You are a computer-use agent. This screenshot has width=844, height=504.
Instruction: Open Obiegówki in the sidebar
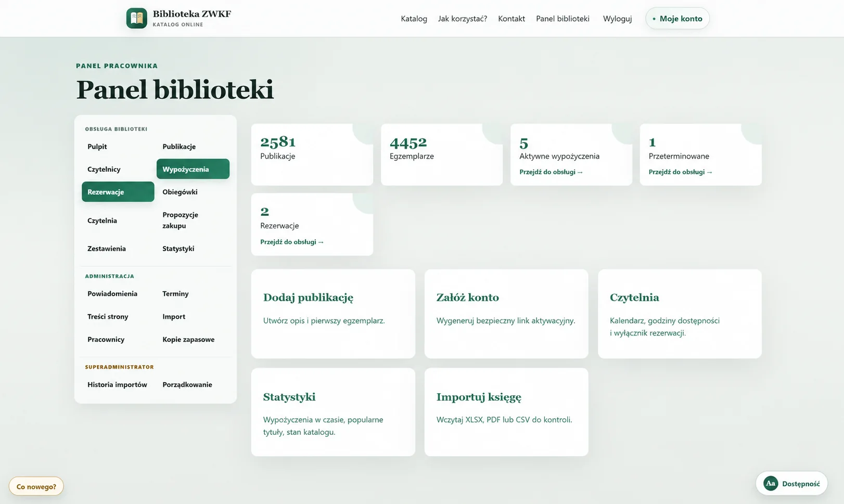point(193,192)
